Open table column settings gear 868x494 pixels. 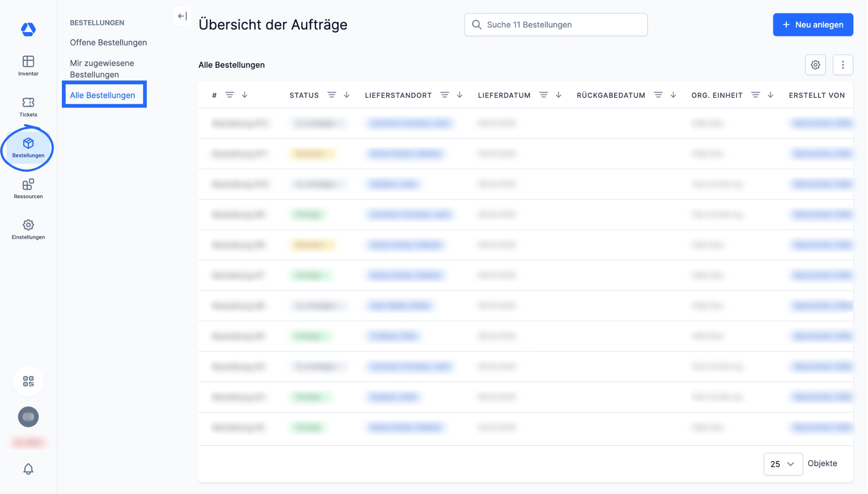[815, 65]
